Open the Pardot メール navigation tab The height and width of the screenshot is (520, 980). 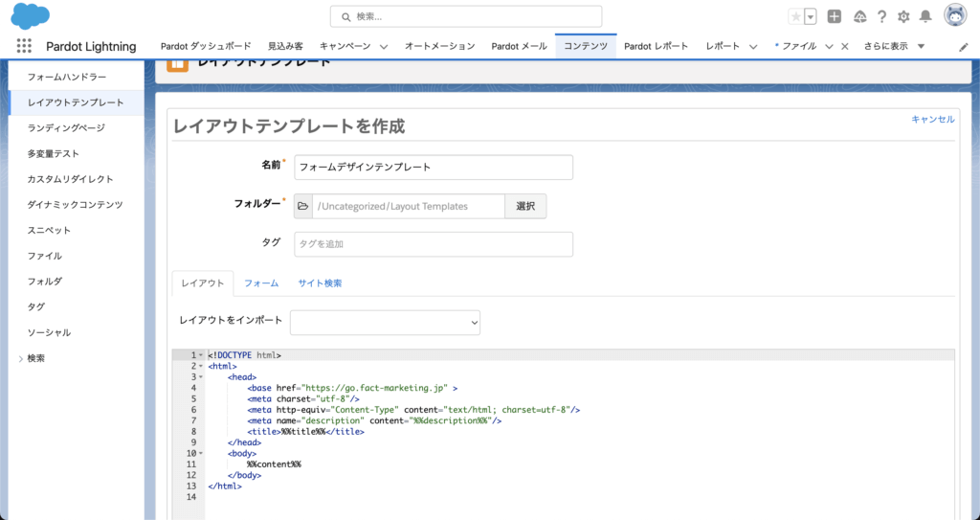click(x=519, y=46)
